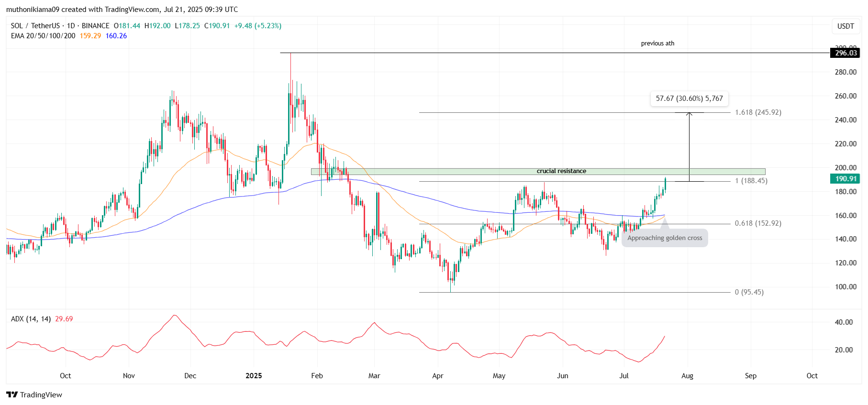
Task: Click the 190.91 current price tag
Action: (x=845, y=179)
